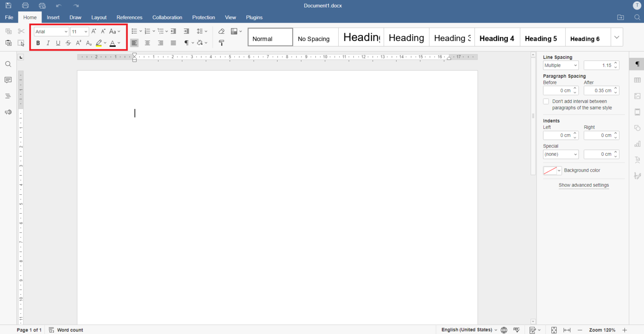Open the Navigation headings panel
The height and width of the screenshot is (334, 644).
[x=8, y=96]
